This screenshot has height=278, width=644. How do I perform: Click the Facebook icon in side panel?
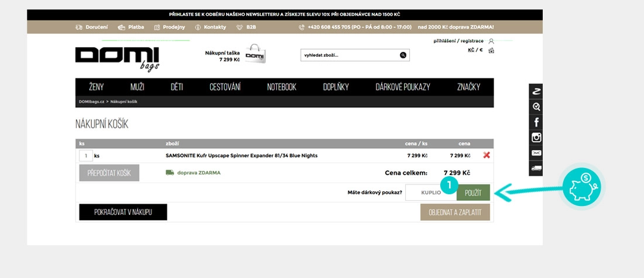tap(536, 122)
